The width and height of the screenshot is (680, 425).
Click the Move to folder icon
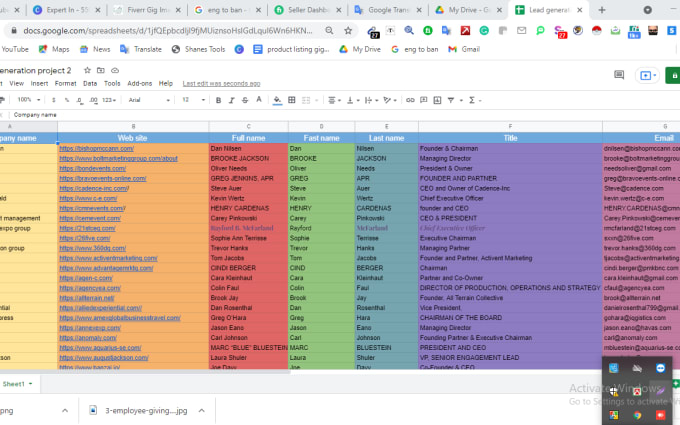tap(101, 70)
